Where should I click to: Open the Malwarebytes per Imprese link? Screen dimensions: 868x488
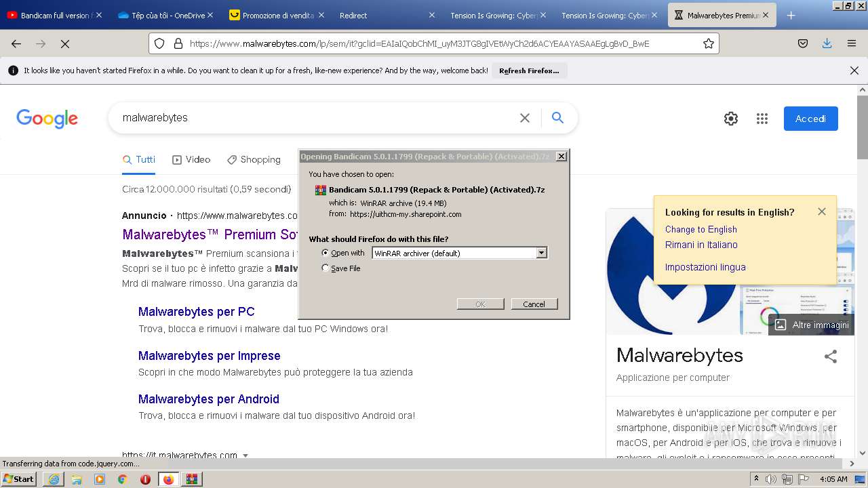[210, 356]
